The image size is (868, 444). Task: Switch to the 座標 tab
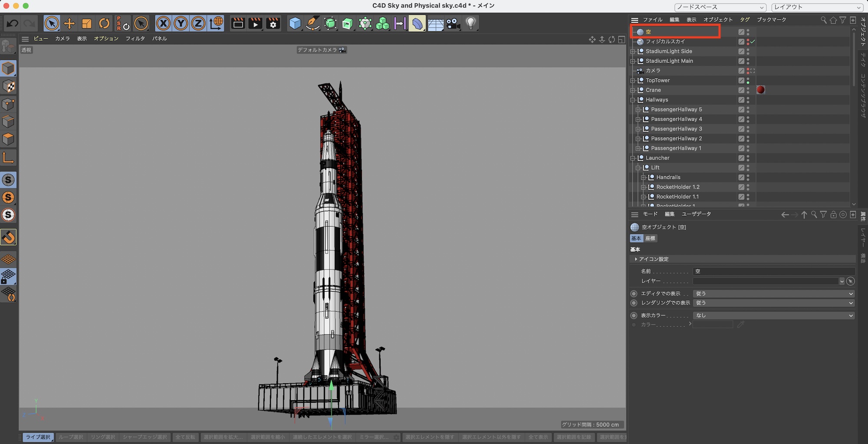(650, 238)
